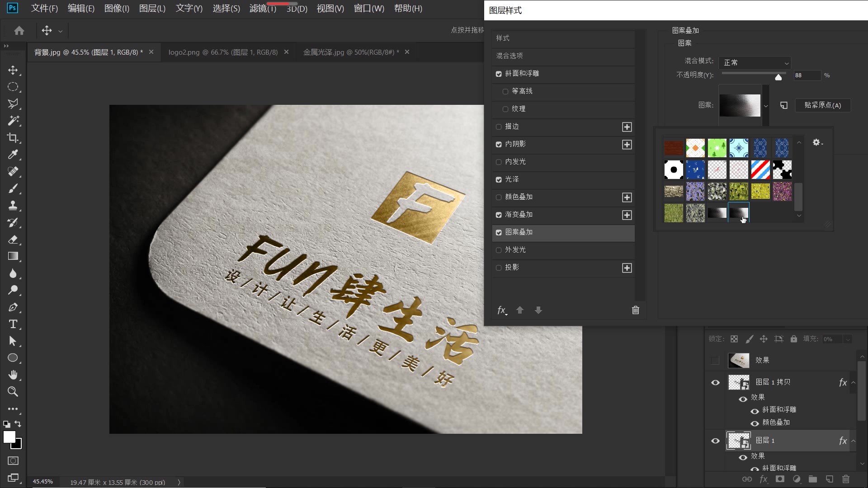Select the Move tool
The width and height of the screenshot is (868, 488).
tap(14, 70)
